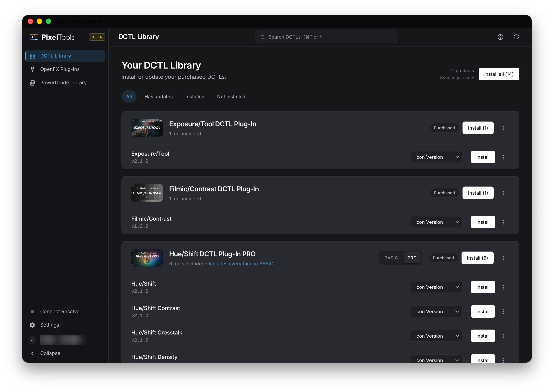Open Icon Version dropdown for Hue/Shift Contrast
554x392 pixels.
tap(436, 311)
